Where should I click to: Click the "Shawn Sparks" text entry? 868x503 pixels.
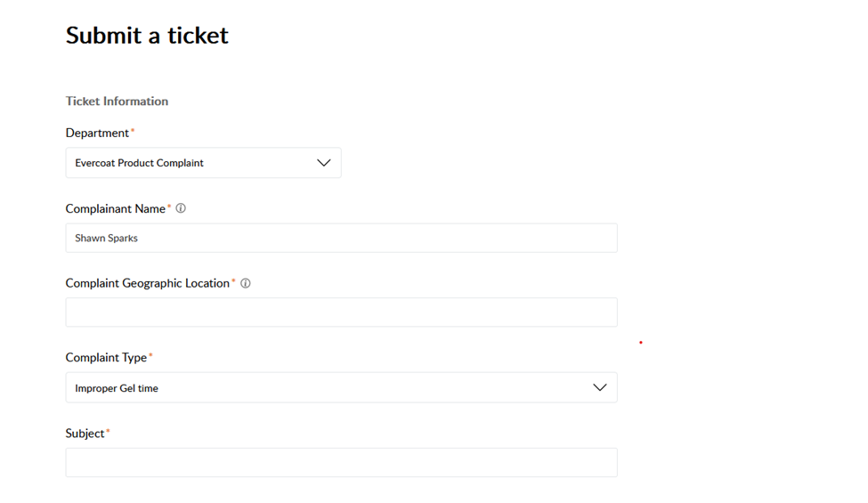click(106, 239)
